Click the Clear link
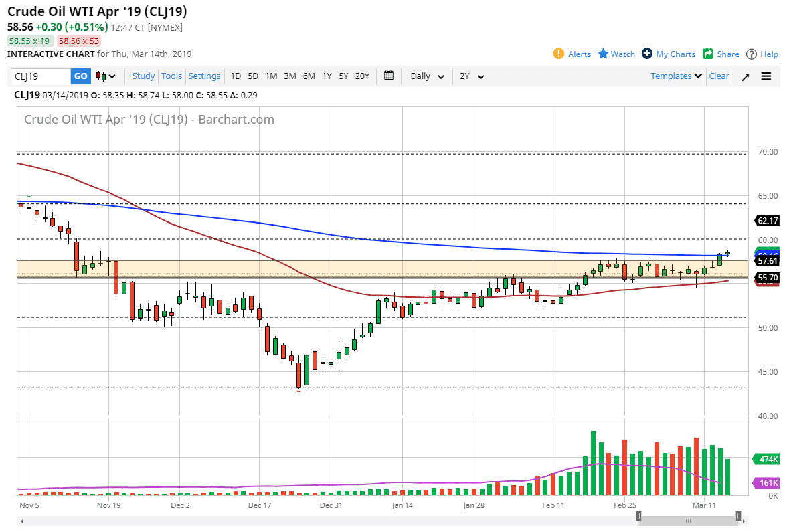785x532 pixels. coord(719,76)
